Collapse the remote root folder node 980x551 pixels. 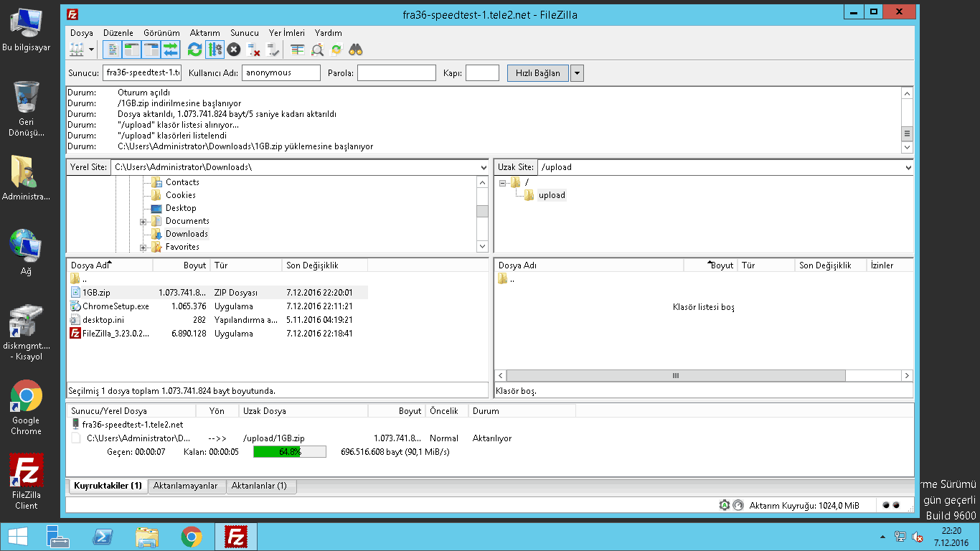tap(502, 183)
